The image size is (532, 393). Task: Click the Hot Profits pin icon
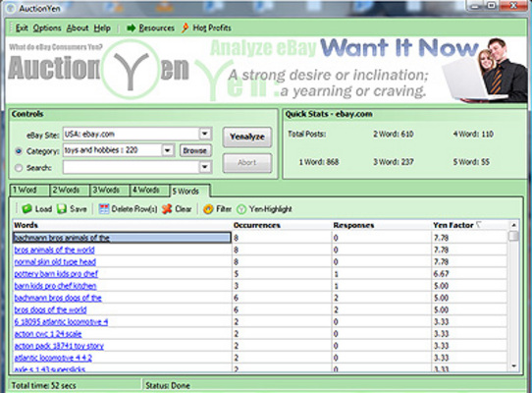click(x=185, y=28)
